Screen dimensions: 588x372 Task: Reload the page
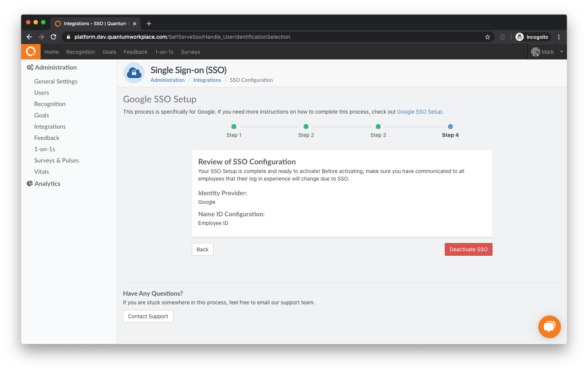click(53, 37)
